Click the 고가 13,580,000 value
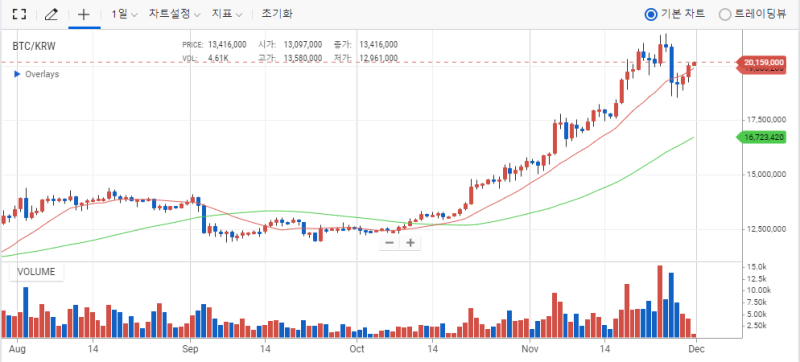This screenshot has height=362, width=800. coord(303,58)
